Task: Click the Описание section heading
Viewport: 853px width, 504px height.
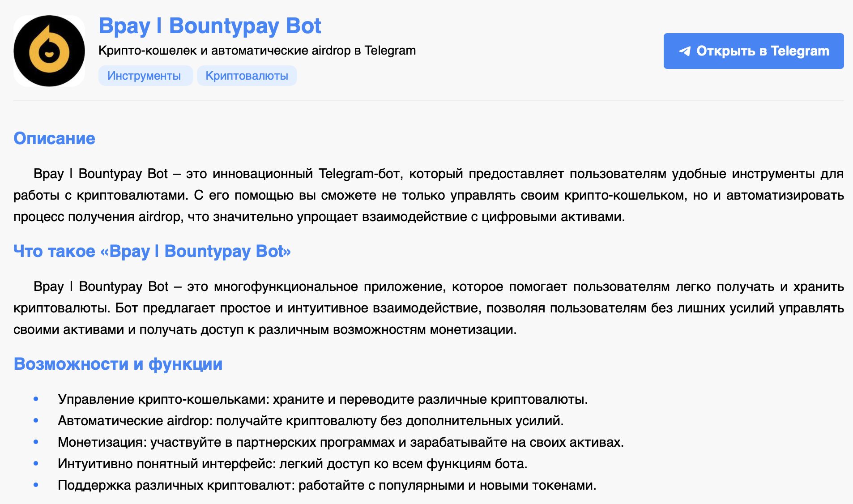Action: 54,138
